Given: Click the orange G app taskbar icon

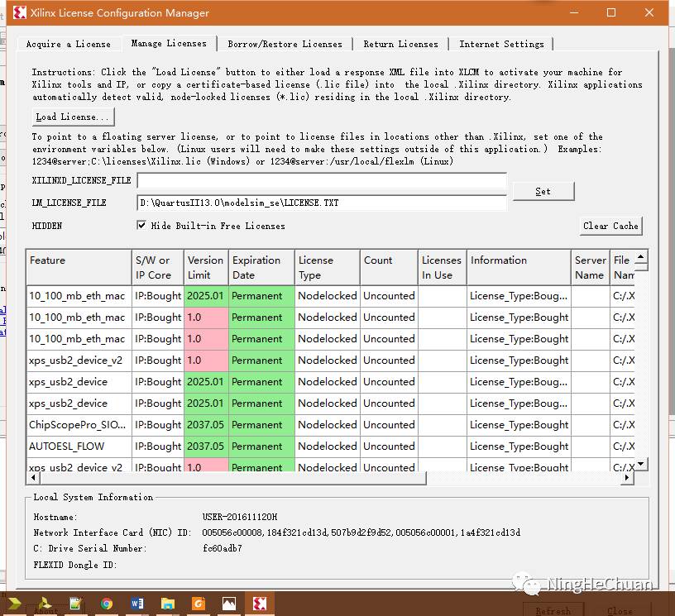Looking at the screenshot, I should point(199,604).
